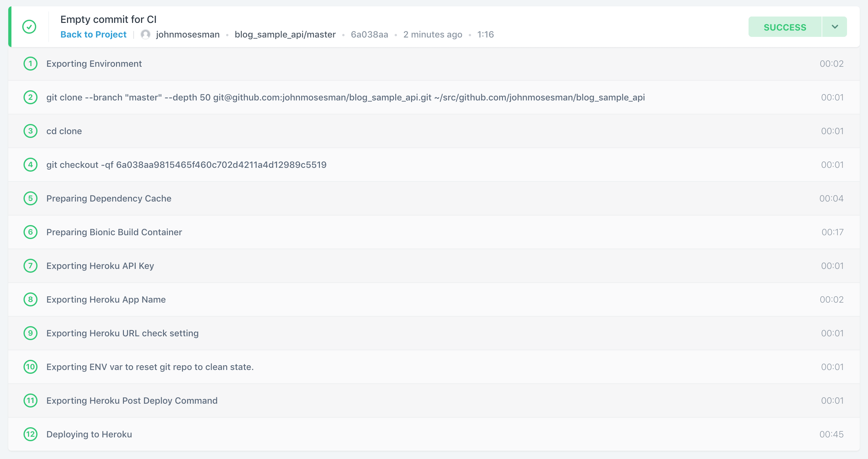Expand Exporting ENV var to reset git repo
868x459 pixels.
click(x=434, y=367)
